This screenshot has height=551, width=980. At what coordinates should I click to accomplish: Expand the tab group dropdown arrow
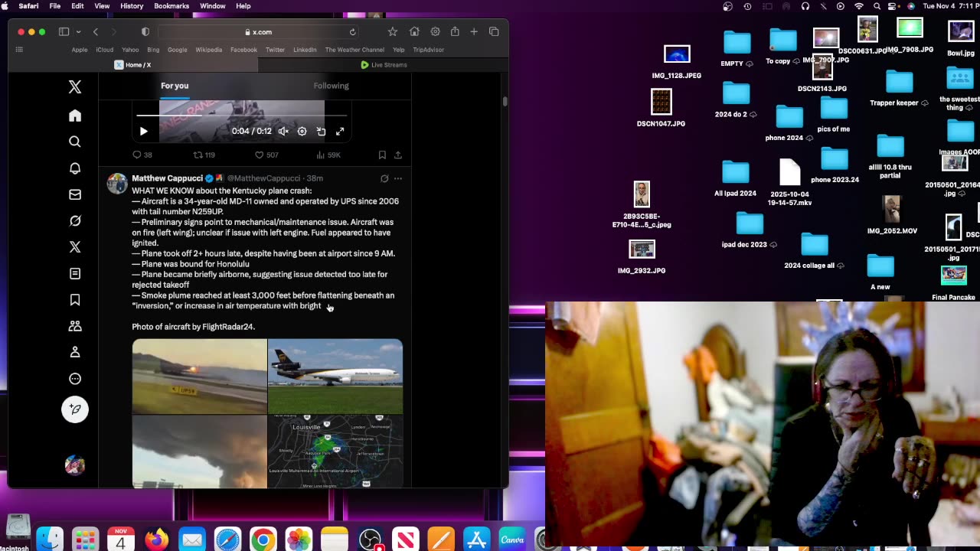(78, 32)
